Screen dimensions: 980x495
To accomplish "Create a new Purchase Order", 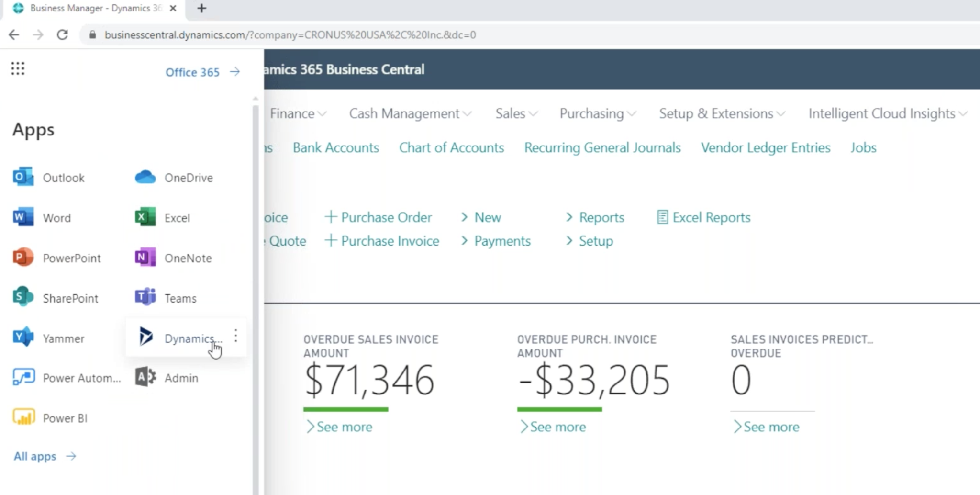I will pyautogui.click(x=378, y=217).
